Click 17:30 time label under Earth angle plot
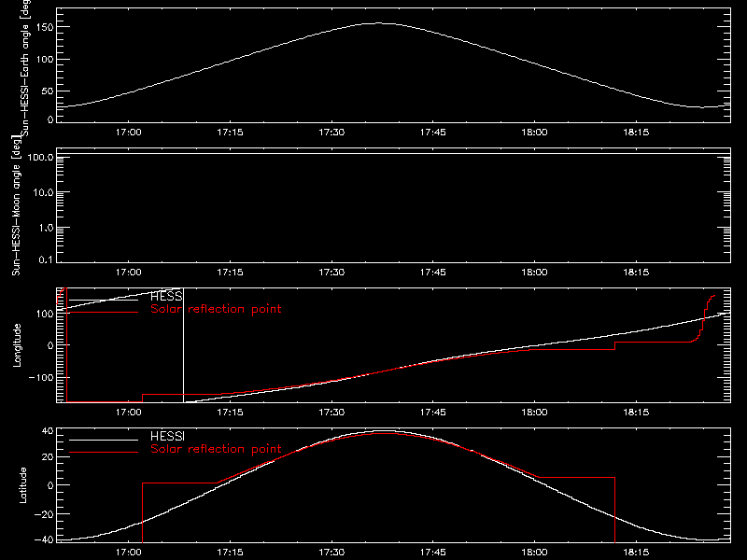Viewport: 747px width, 560px height. point(331,133)
